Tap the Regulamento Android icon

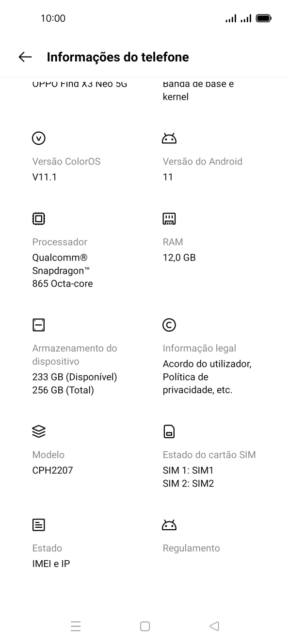tap(169, 525)
